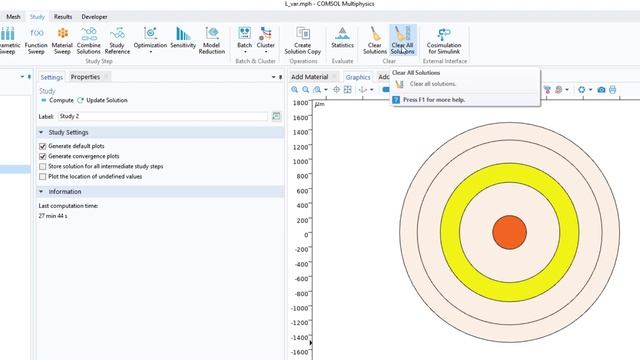Viewport: 640px width, 360px height.
Task: Click the gear icon in Graphics toolbar
Action: click(582, 90)
